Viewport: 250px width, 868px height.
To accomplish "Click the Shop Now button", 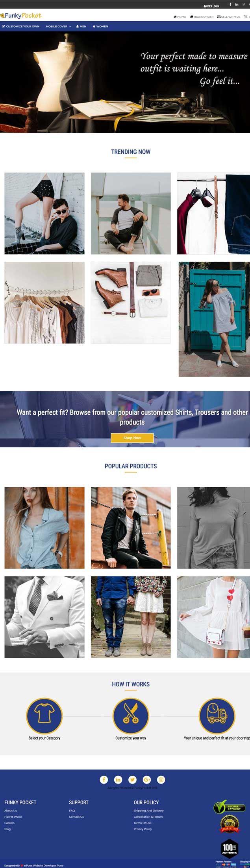I will 132,438.
